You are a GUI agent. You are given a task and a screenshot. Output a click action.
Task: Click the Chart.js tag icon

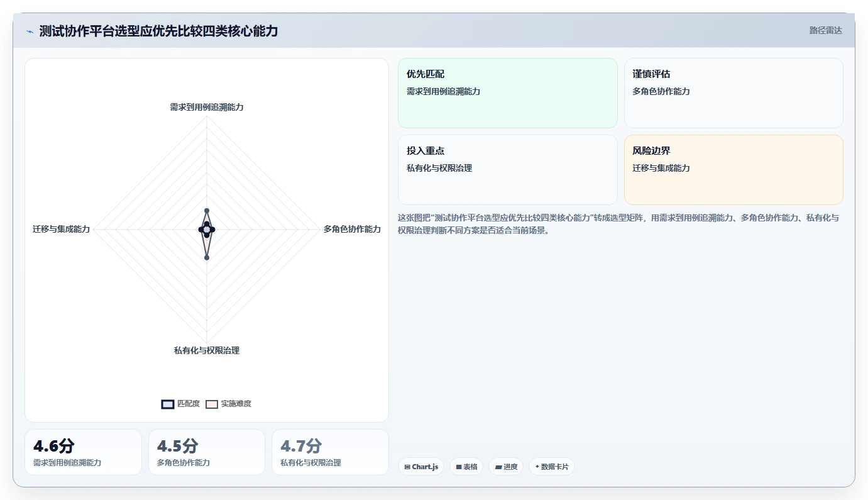[x=407, y=467]
